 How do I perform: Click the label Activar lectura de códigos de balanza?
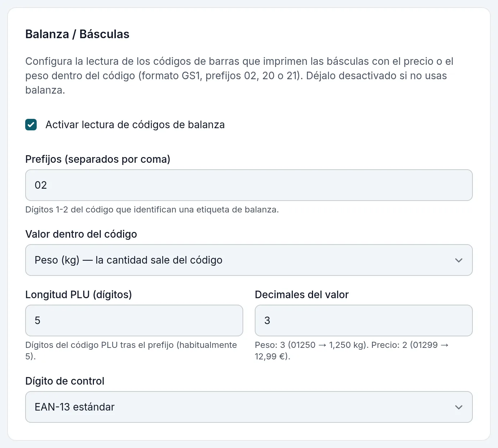[x=135, y=125]
